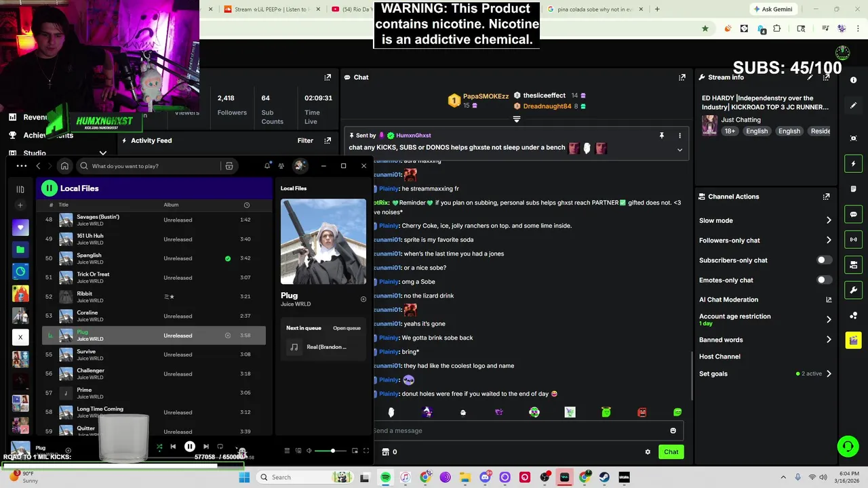This screenshot has height=488, width=868.
Task: Toggle Emotes-only chat
Action: pos(823,280)
